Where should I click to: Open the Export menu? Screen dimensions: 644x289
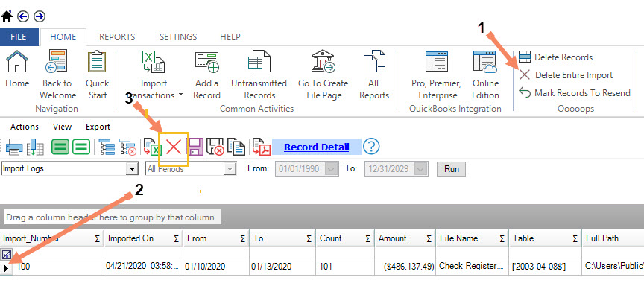pyautogui.click(x=98, y=127)
